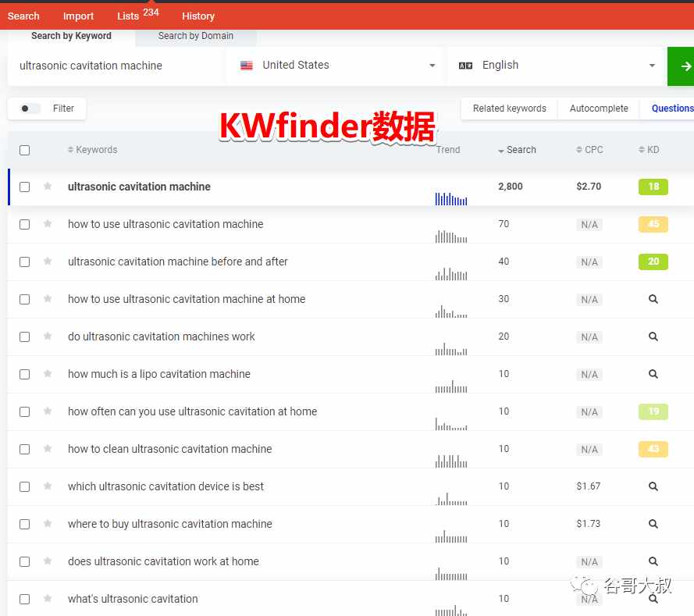This screenshot has height=616, width=694.
Task: View trend chart for 'ultrasonic cavitation machine'
Action: coord(451,199)
